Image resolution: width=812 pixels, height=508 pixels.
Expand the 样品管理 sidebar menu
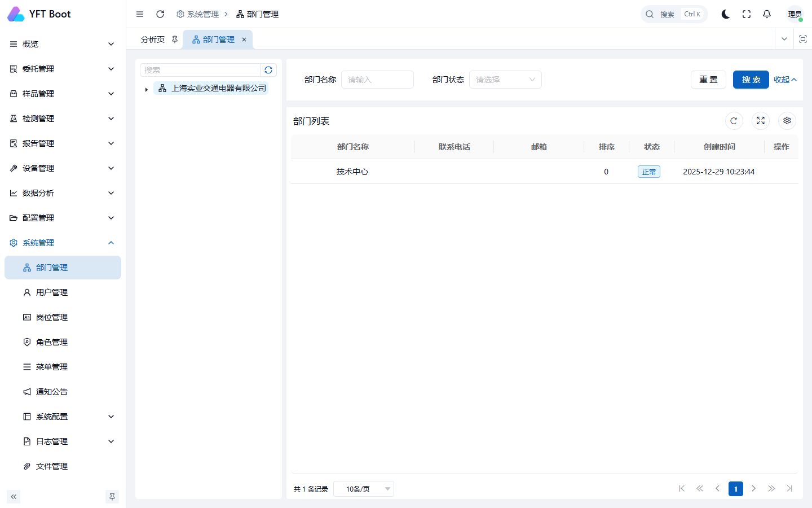[63, 94]
